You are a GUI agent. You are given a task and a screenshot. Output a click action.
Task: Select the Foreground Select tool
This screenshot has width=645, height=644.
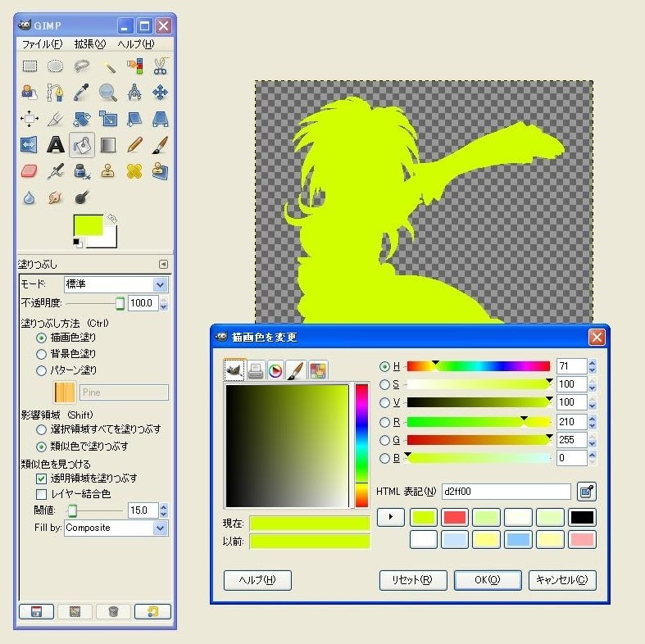30,93
